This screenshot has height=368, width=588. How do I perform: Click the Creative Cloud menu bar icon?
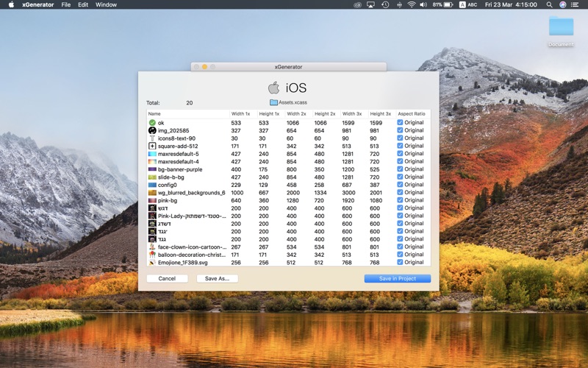click(x=357, y=4)
